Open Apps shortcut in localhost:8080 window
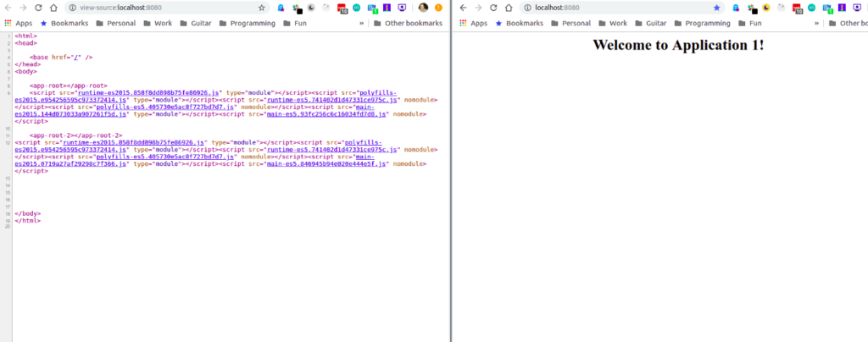 (x=473, y=23)
